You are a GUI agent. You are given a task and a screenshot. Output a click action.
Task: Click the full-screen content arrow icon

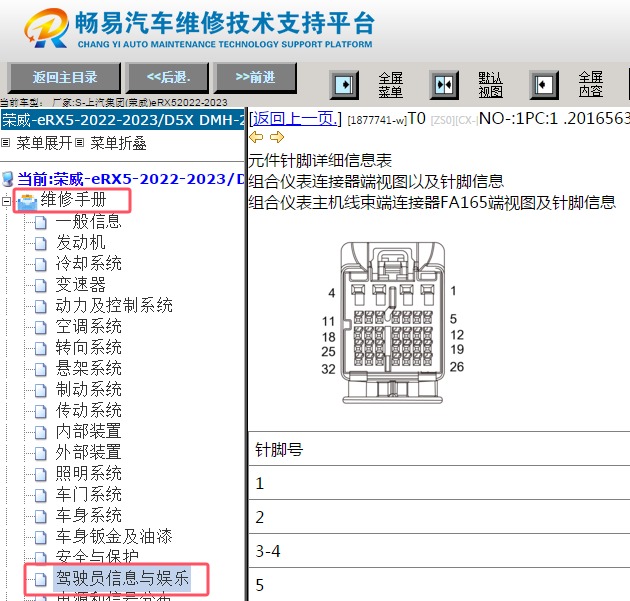(544, 85)
